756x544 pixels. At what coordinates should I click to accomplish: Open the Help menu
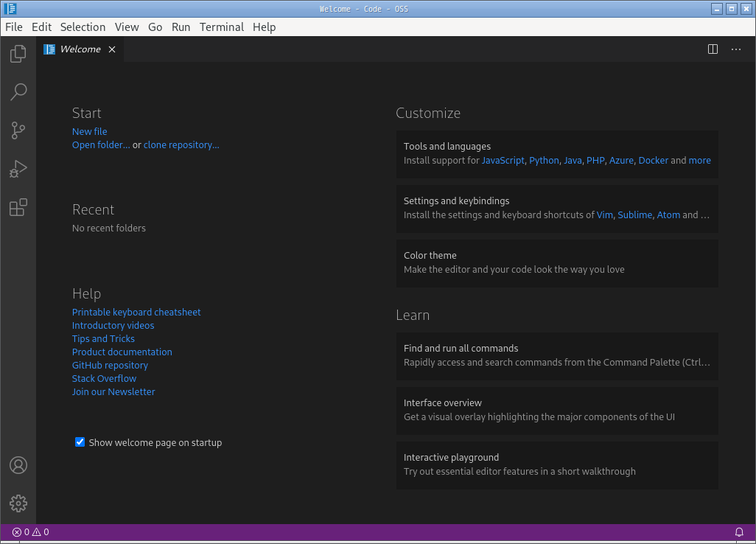click(x=265, y=27)
